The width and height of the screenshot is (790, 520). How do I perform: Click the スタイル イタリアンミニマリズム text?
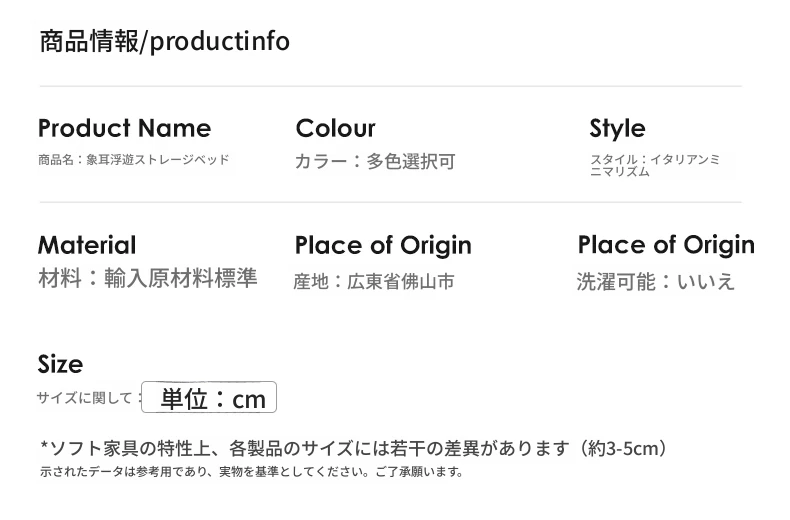click(655, 165)
